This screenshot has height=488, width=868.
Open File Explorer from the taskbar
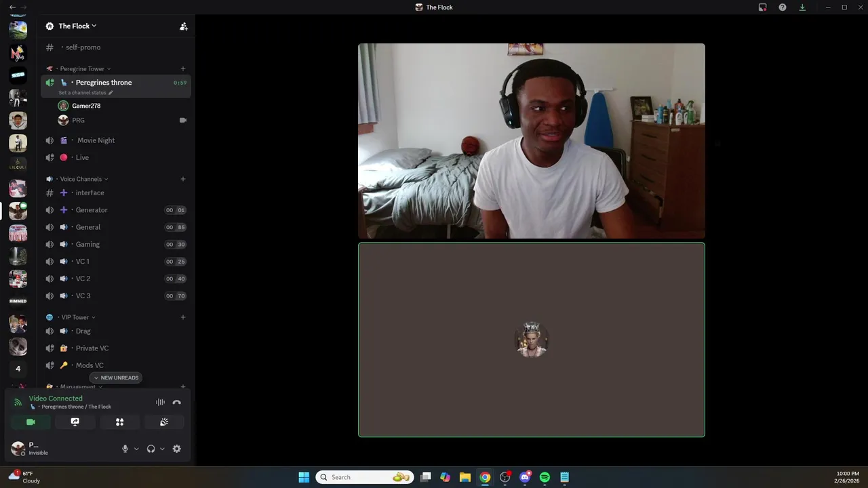[x=465, y=477]
